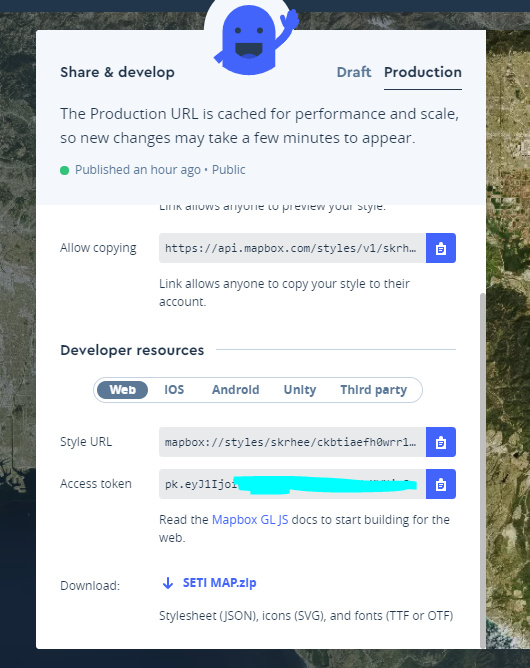Click the dialog's vertical scrollbar
Image resolution: width=530 pixels, height=668 pixels.
click(x=482, y=470)
